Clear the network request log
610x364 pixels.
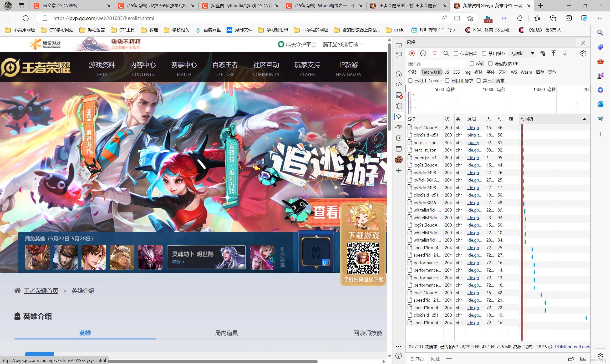coord(423,53)
